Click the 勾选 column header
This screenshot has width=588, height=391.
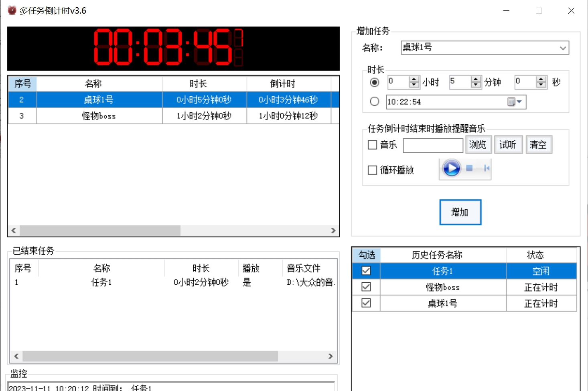(367, 255)
